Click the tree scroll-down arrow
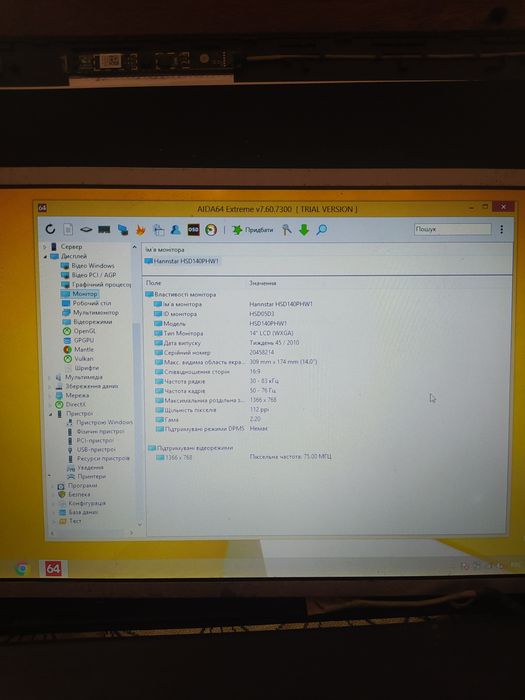Image resolution: width=525 pixels, height=700 pixels. (140, 525)
